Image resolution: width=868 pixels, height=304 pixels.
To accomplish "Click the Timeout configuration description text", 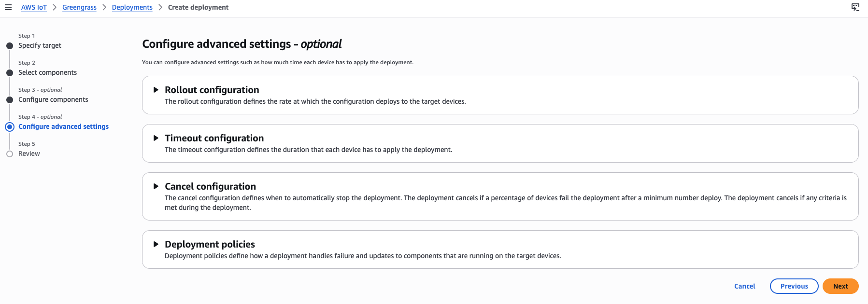I will [x=309, y=150].
